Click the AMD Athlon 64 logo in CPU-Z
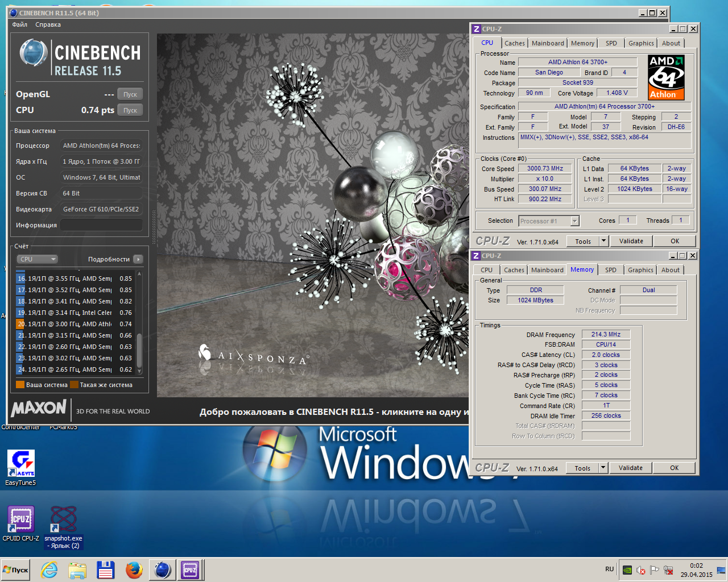Viewport: 728px width, 582px height. [666, 77]
